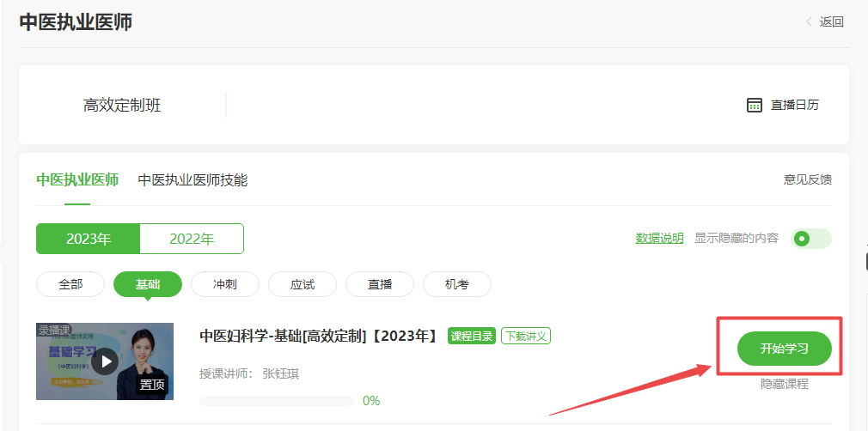Show 直播 category courses

tap(380, 284)
